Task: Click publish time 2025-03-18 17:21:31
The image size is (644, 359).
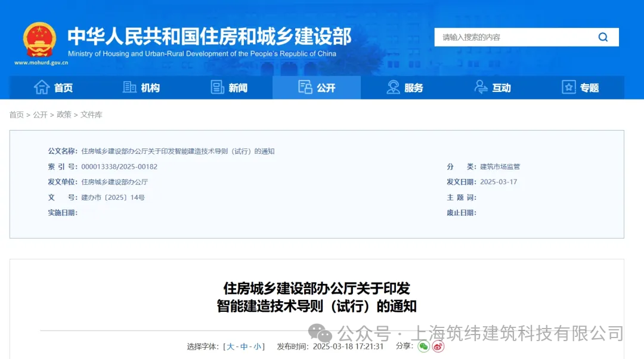Action: [348, 346]
